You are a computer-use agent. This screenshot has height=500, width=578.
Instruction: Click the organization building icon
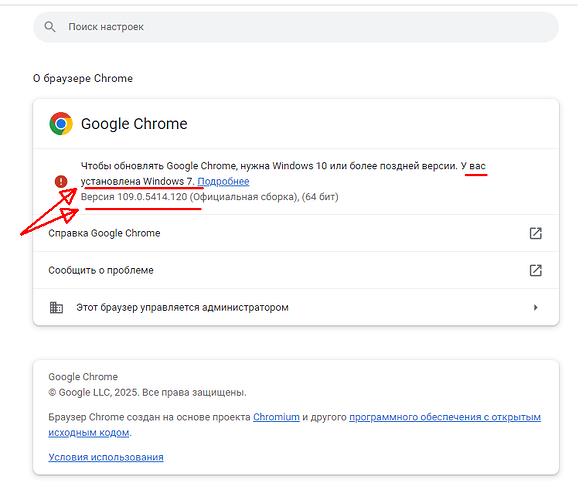56,307
